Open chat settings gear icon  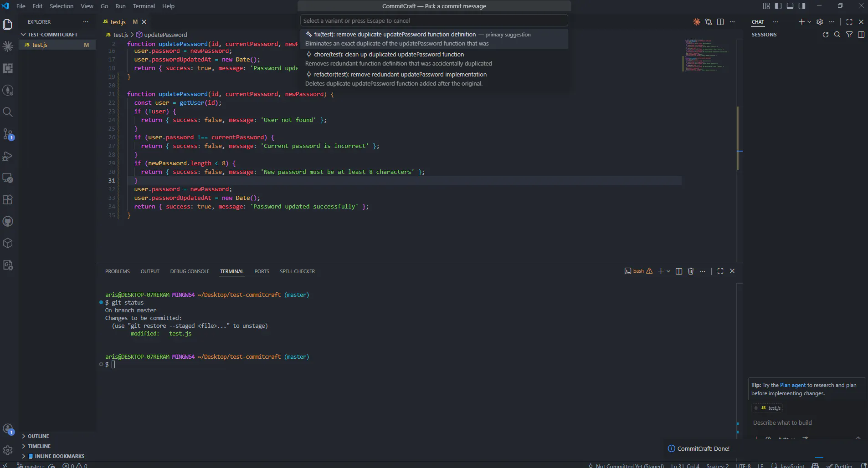[x=820, y=22]
